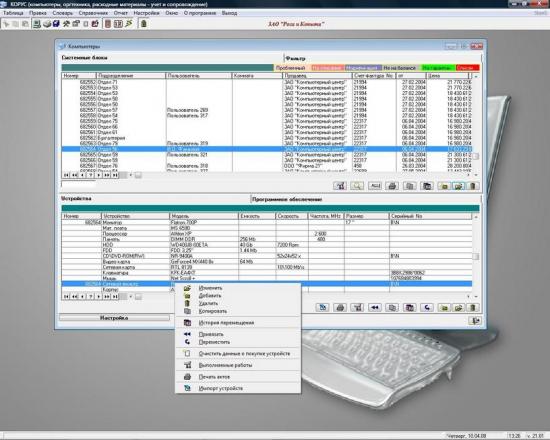Open the crossed tools icon in toolbar
This screenshot has height=440, width=550.
pos(66,24)
